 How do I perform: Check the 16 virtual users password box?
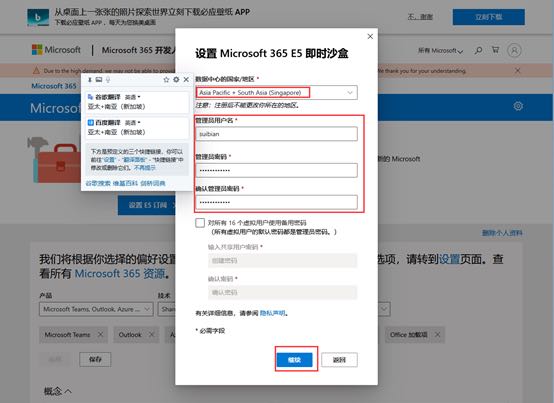(200, 223)
